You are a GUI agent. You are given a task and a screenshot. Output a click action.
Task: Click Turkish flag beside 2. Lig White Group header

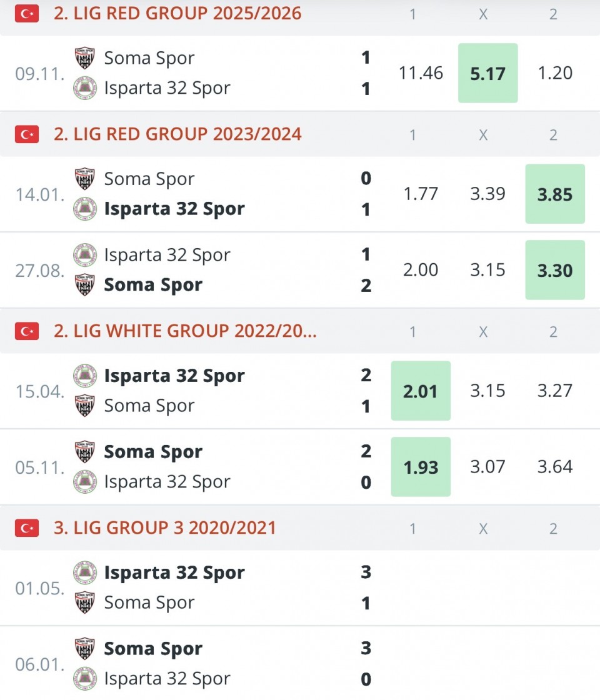(27, 331)
